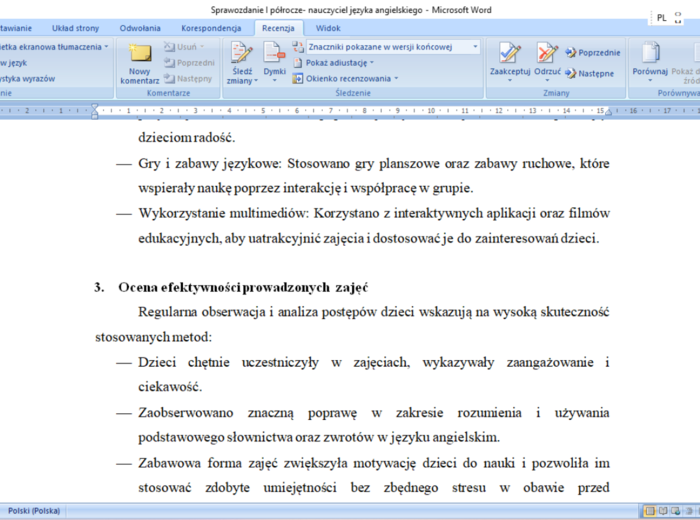Click the Okienko recenzowania pane icon
Image resolution: width=700 pixels, height=520 pixels.
point(298,79)
